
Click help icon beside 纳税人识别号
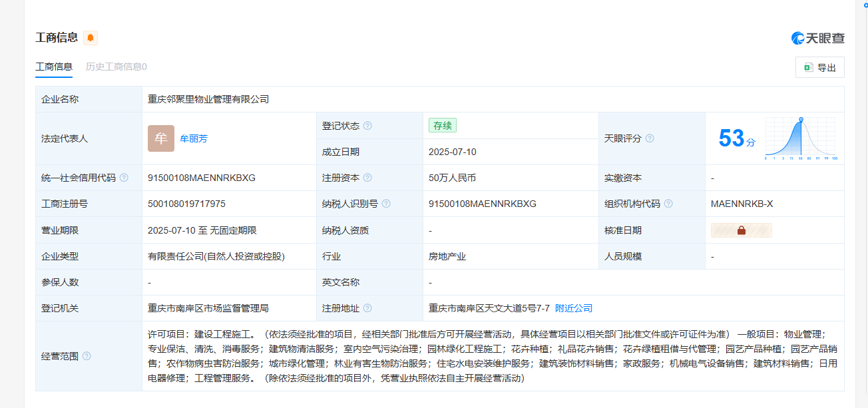[386, 204]
